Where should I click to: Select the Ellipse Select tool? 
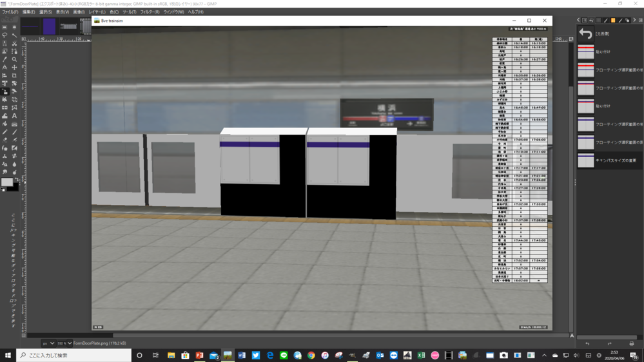14,27
